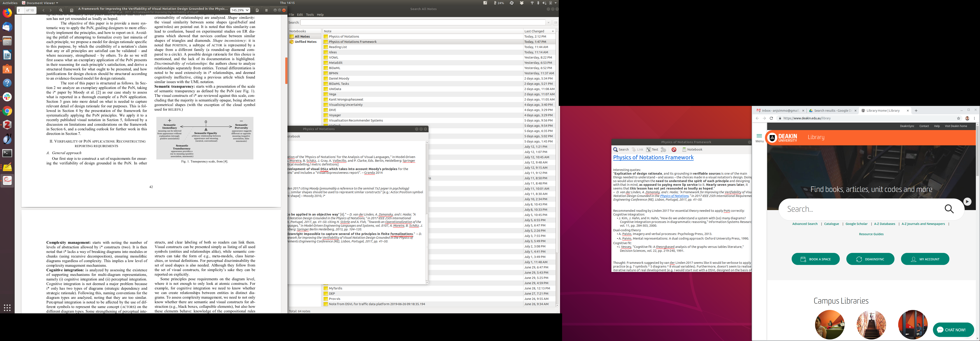The width and height of the screenshot is (980, 341).
Task: Switch to the Inbox Gmail browser tab
Action: click(778, 111)
